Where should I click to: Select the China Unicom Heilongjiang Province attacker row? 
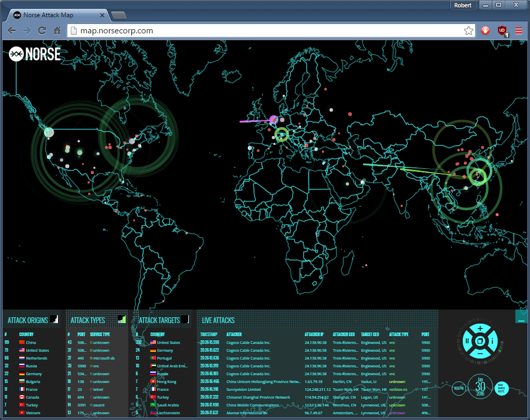tap(316, 381)
